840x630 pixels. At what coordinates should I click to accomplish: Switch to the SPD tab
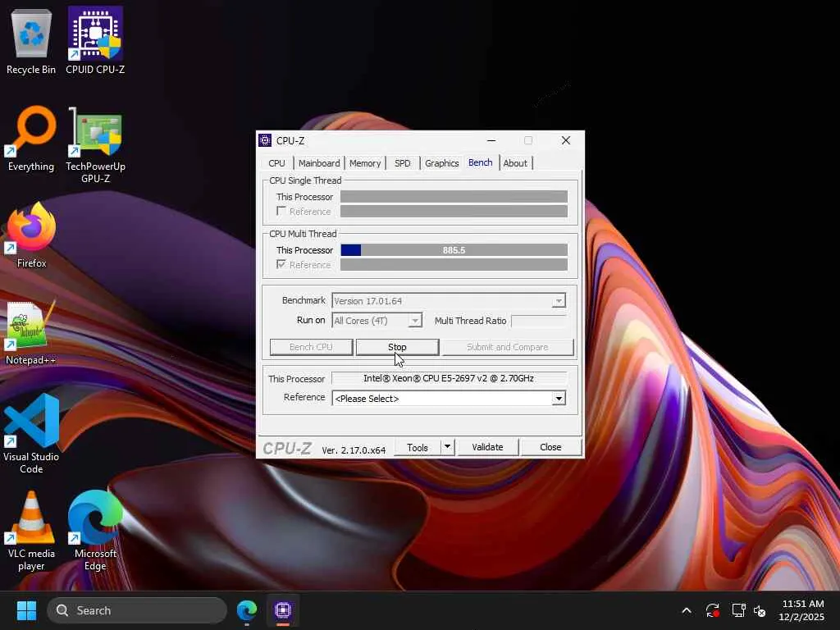click(402, 163)
